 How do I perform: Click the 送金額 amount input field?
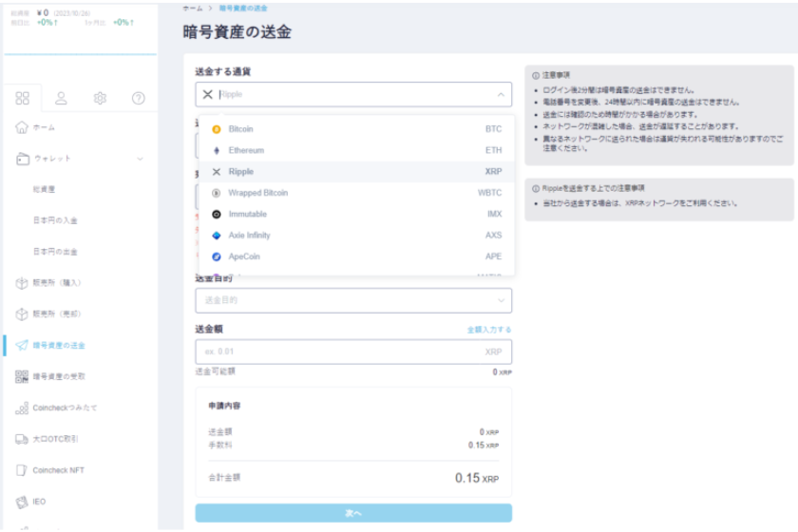tap(353, 351)
